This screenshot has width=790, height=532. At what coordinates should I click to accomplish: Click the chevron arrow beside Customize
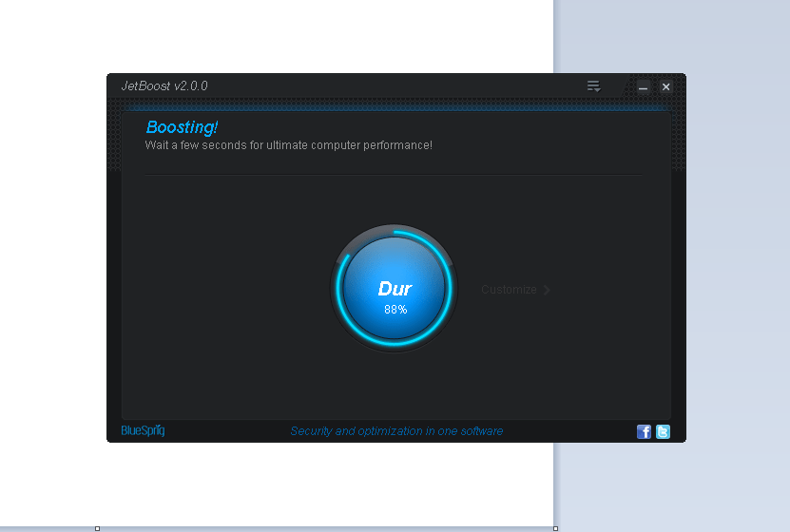point(547,290)
